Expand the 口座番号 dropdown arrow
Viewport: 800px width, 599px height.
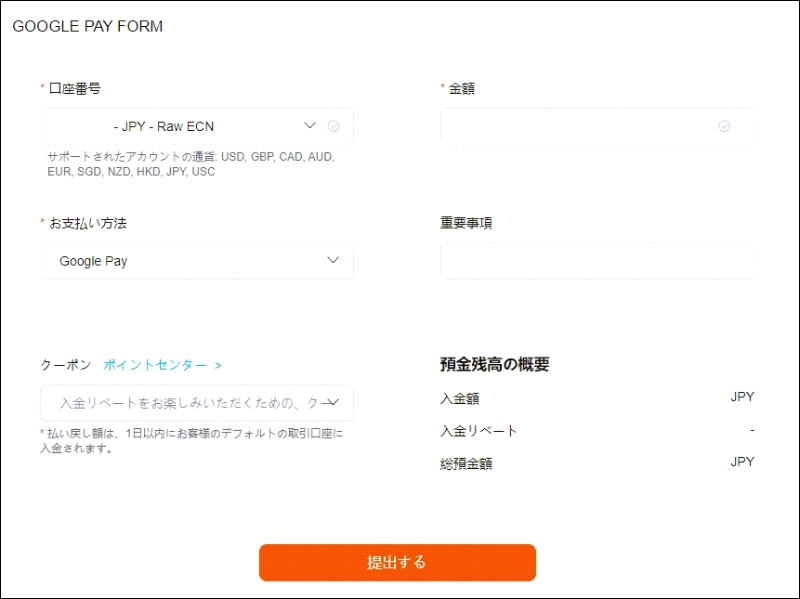point(310,125)
